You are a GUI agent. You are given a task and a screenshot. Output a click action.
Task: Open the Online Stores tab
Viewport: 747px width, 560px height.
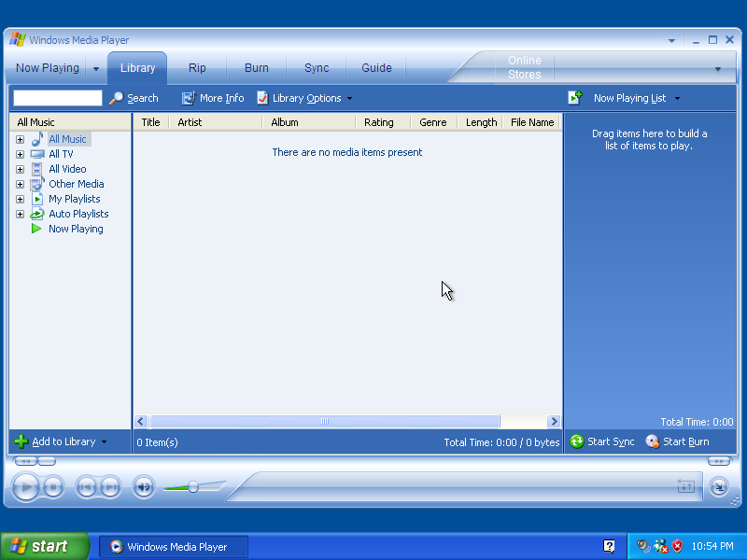click(525, 67)
